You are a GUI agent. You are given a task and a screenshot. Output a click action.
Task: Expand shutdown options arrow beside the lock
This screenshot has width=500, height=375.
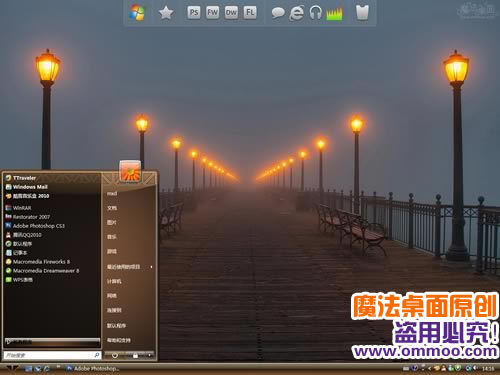click(149, 356)
